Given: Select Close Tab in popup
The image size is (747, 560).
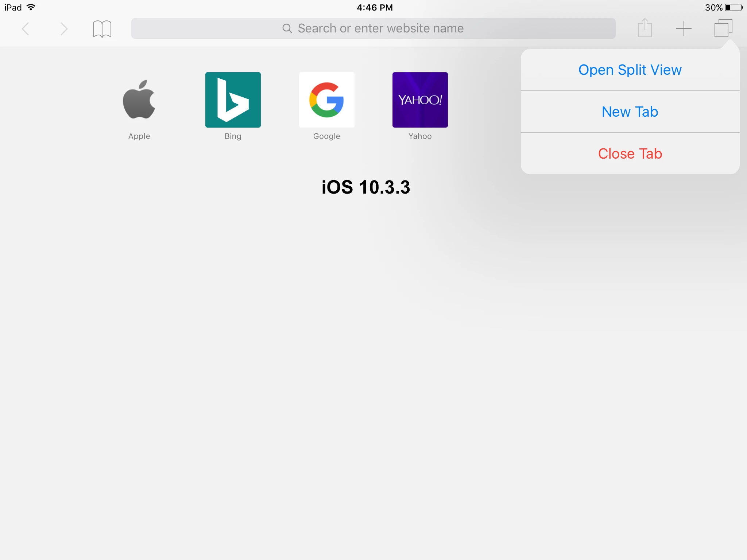Looking at the screenshot, I should coord(630,153).
